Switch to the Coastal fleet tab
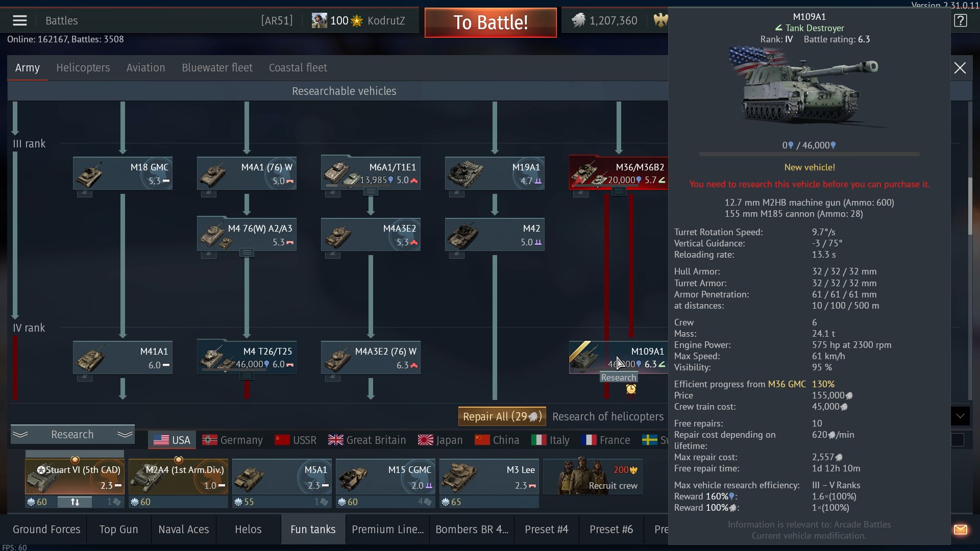Screen dimensions: 980x551 [298, 68]
